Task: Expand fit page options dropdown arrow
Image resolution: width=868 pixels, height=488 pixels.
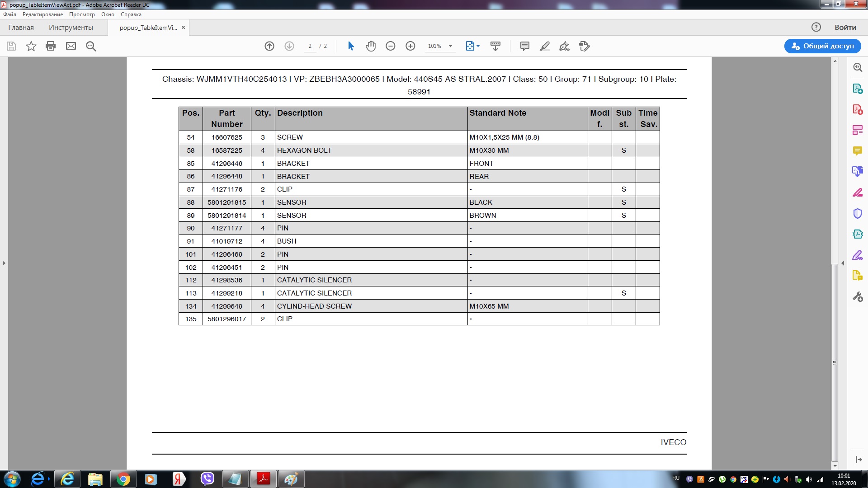Action: point(478,46)
